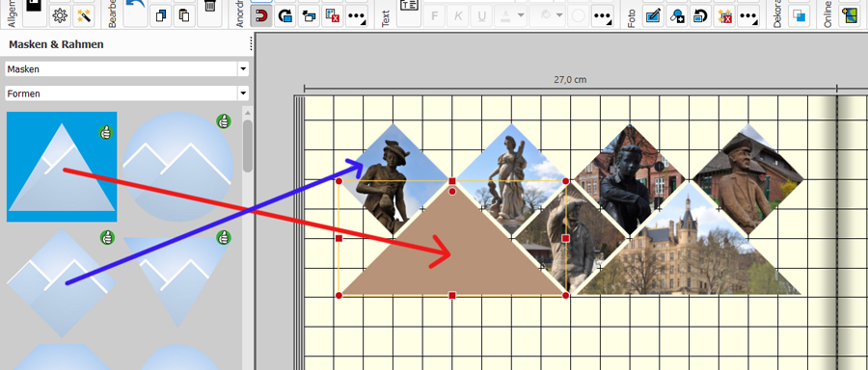
Task: Open the settings gear icon
Action: (60, 16)
